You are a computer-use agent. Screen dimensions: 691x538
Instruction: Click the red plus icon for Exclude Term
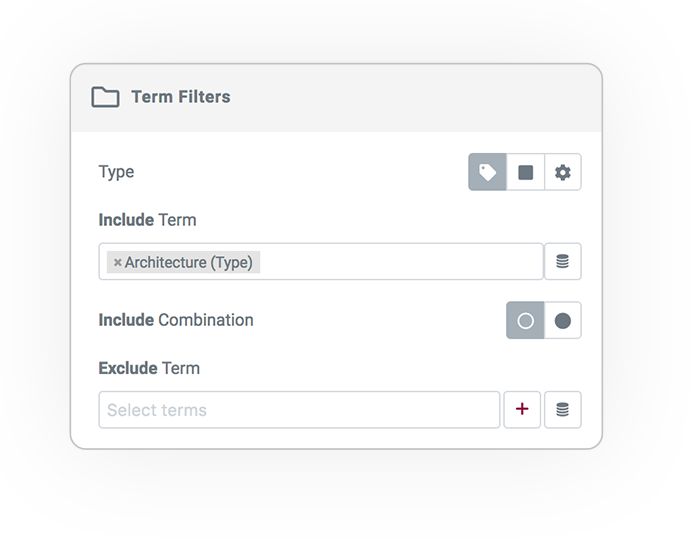522,410
